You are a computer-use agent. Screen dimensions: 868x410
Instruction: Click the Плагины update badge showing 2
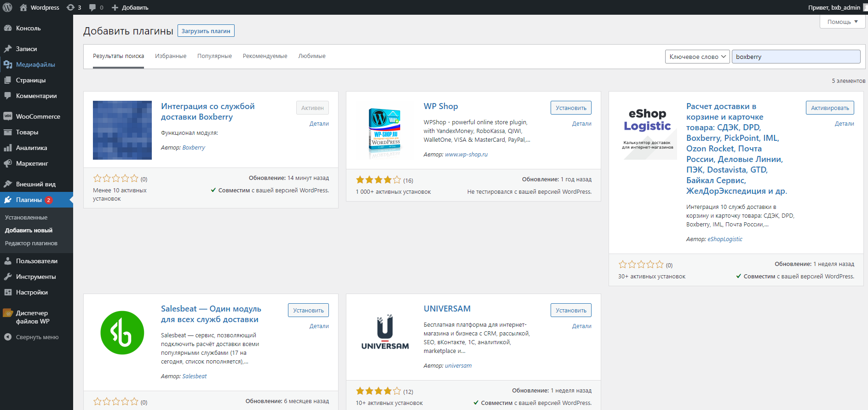48,200
